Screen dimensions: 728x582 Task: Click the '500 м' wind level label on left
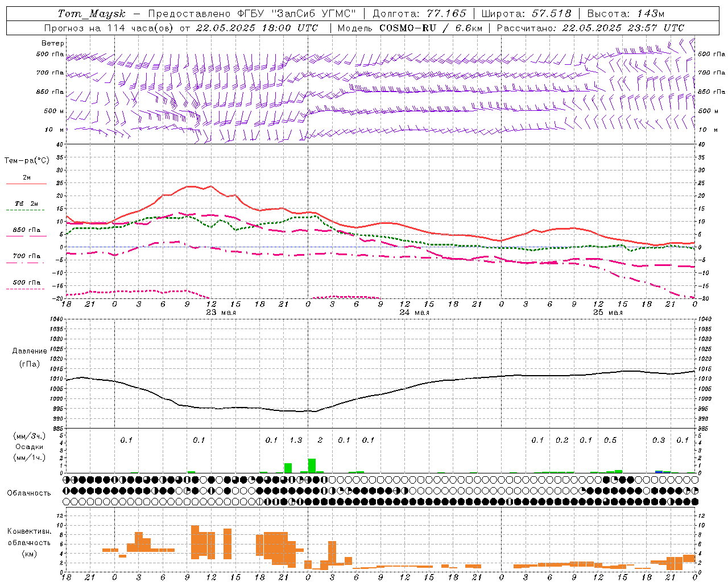[x=54, y=111]
